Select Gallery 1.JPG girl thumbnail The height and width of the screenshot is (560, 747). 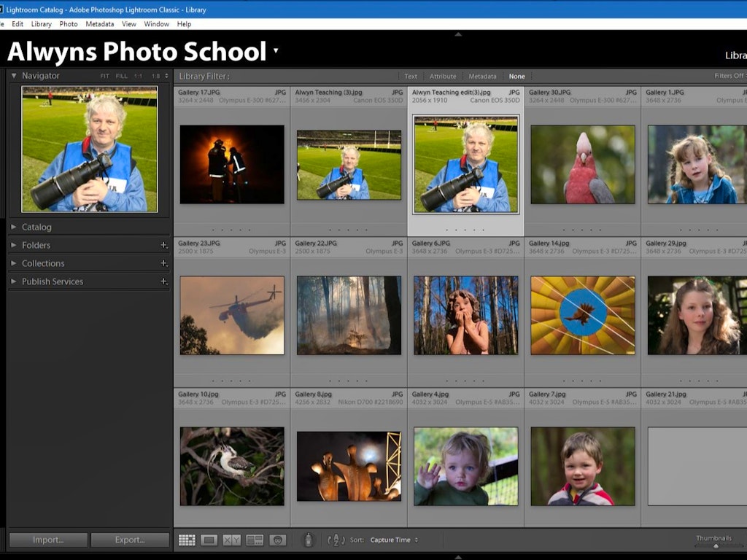[x=697, y=164]
